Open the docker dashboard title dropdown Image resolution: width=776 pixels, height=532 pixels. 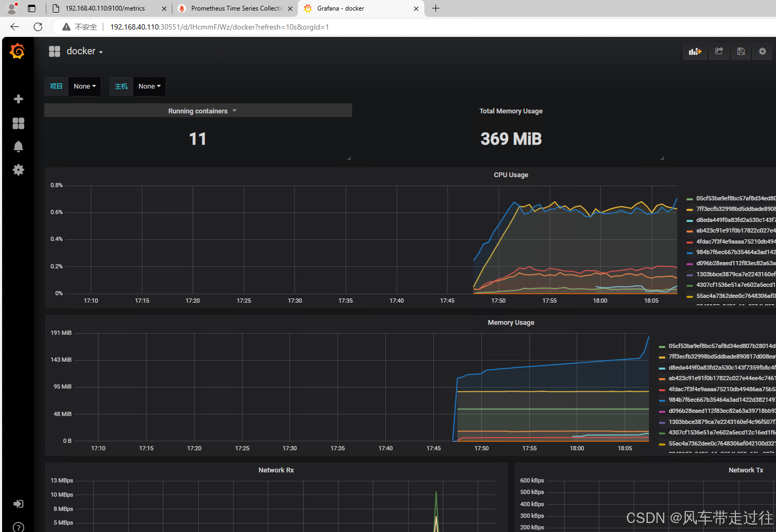pyautogui.click(x=84, y=51)
